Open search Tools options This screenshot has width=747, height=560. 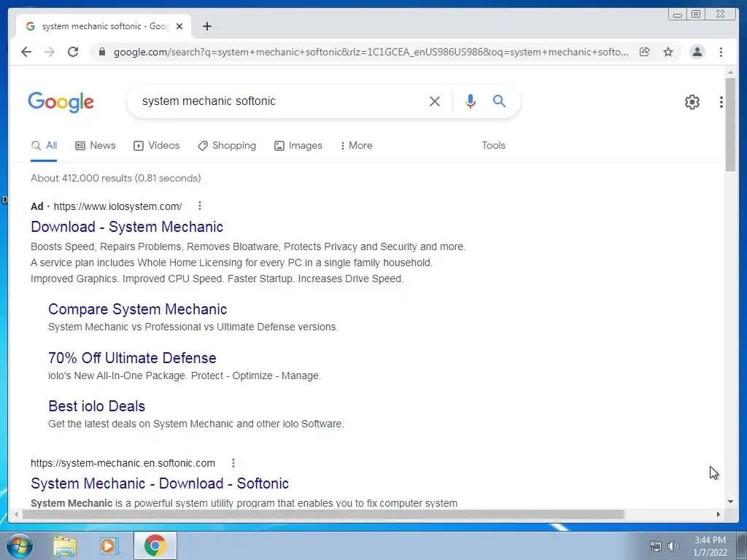click(493, 146)
